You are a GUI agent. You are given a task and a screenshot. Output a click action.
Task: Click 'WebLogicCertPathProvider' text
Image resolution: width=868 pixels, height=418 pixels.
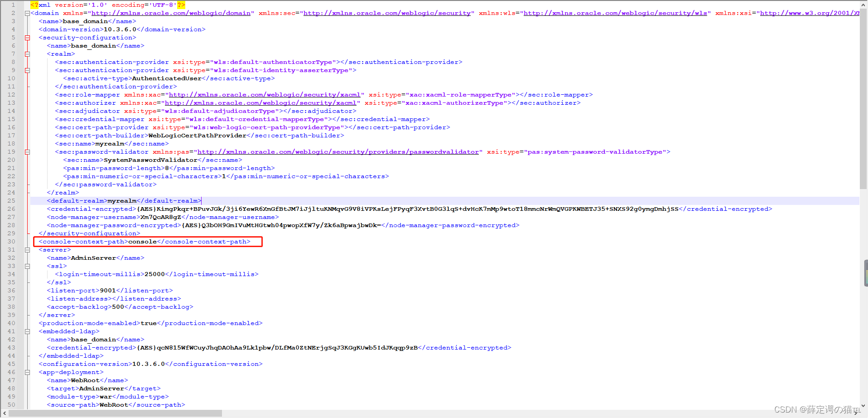[x=198, y=136]
